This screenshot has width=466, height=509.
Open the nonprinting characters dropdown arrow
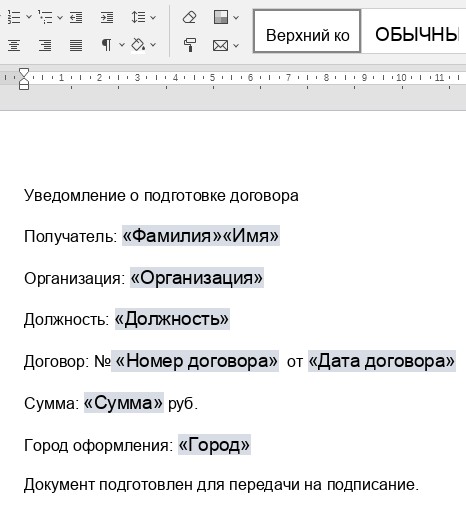[x=122, y=44]
